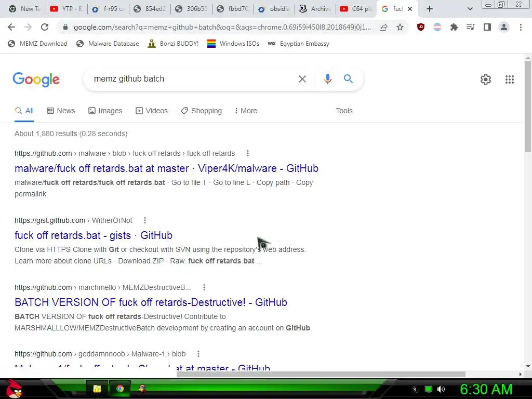
Task: Open File Explorer from the taskbar
Action: (97, 389)
